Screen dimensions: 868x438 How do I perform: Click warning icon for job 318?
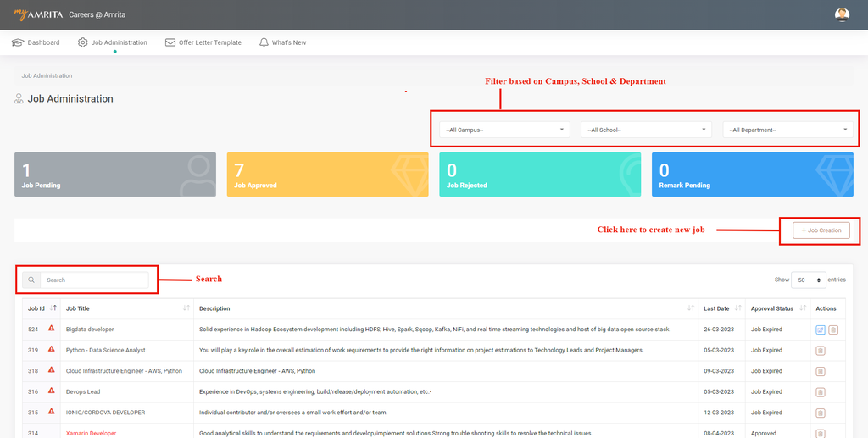click(x=52, y=371)
